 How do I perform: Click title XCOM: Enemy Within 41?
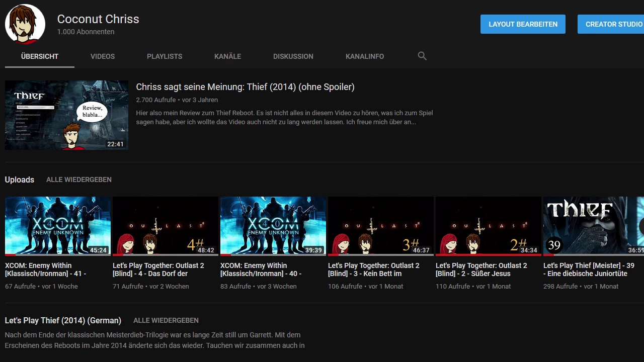(x=46, y=269)
